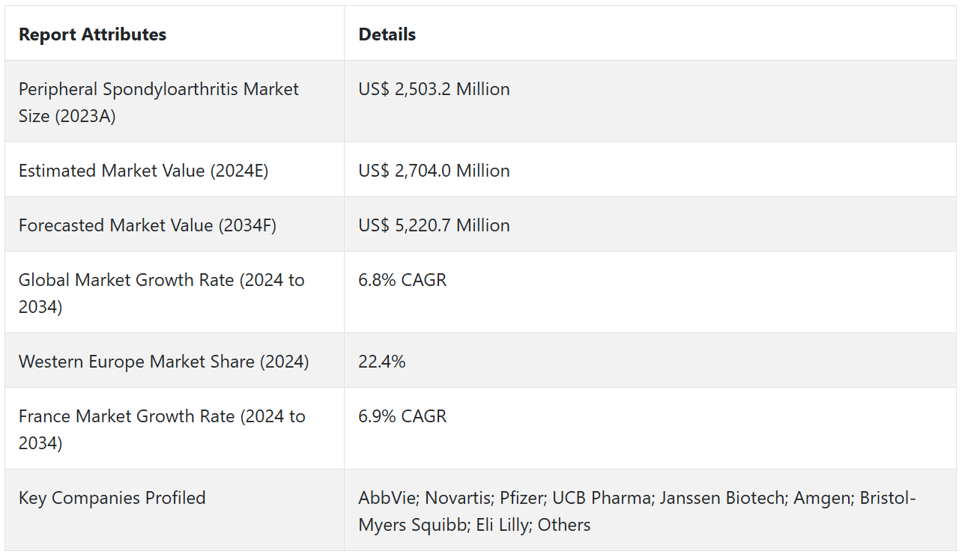Click the US$ 2,503.2 Million value

coord(434,89)
